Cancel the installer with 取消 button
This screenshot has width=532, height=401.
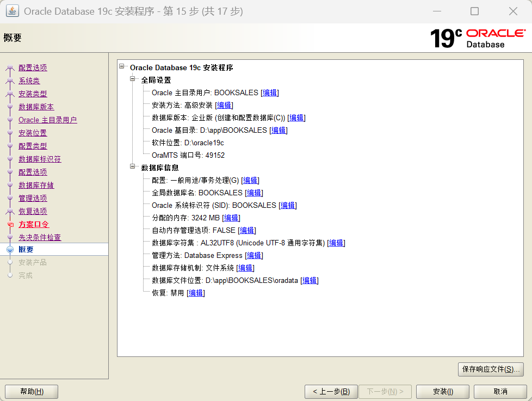point(500,392)
